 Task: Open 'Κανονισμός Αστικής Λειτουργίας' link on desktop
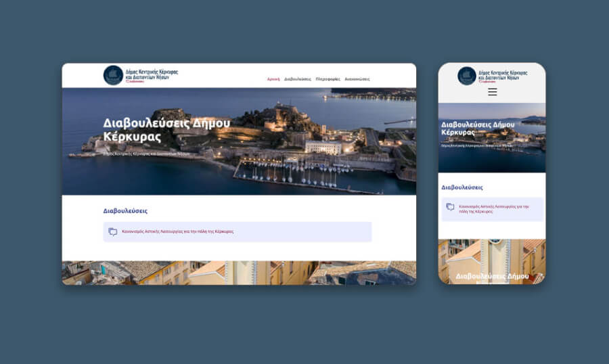pyautogui.click(x=178, y=231)
